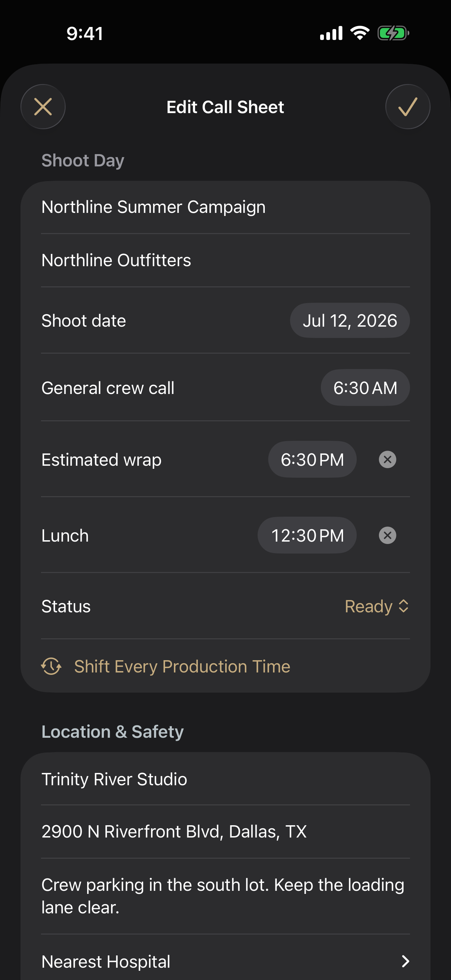Open the 6:30 AM crew call picker
The image size is (451, 980).
(365, 388)
